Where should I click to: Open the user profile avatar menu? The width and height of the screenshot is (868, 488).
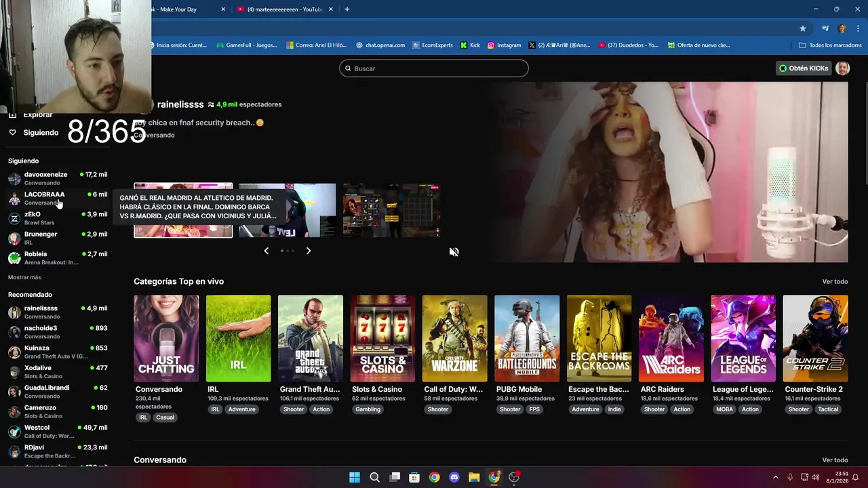[842, 68]
